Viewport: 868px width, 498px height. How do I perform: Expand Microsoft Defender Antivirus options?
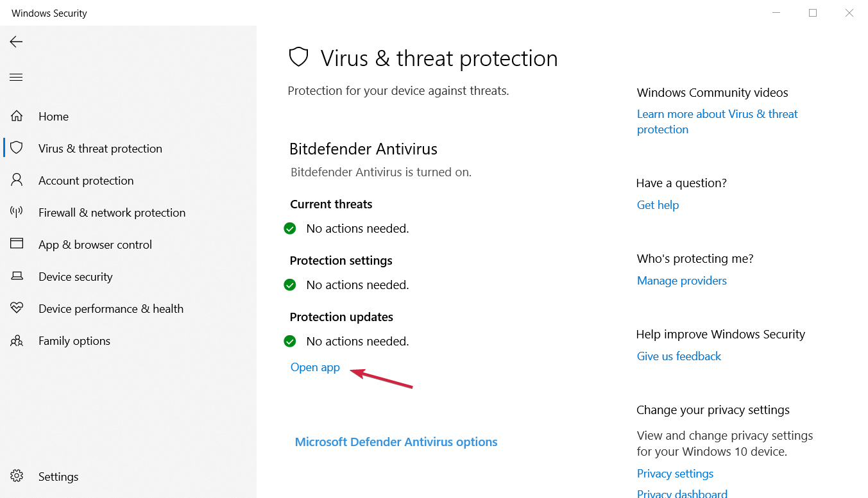point(396,442)
